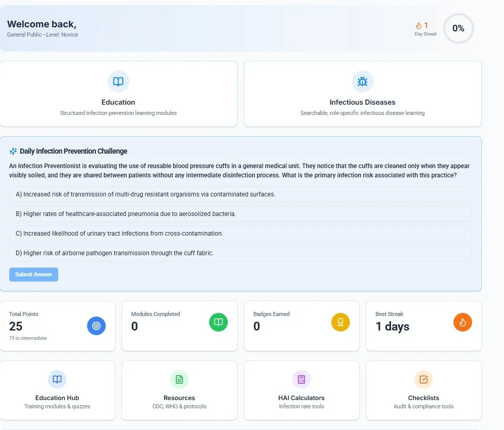
Task: Click the Infectious Diseases bug icon
Action: pos(363,81)
